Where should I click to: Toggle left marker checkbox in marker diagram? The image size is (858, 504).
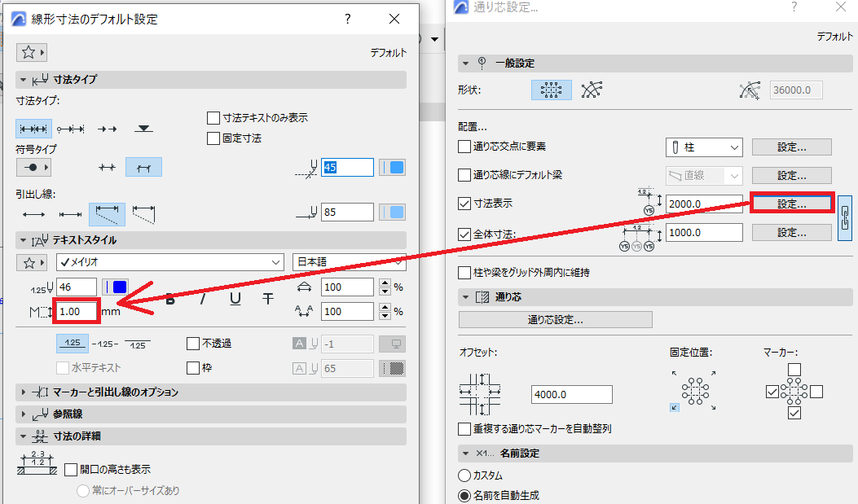(x=772, y=392)
